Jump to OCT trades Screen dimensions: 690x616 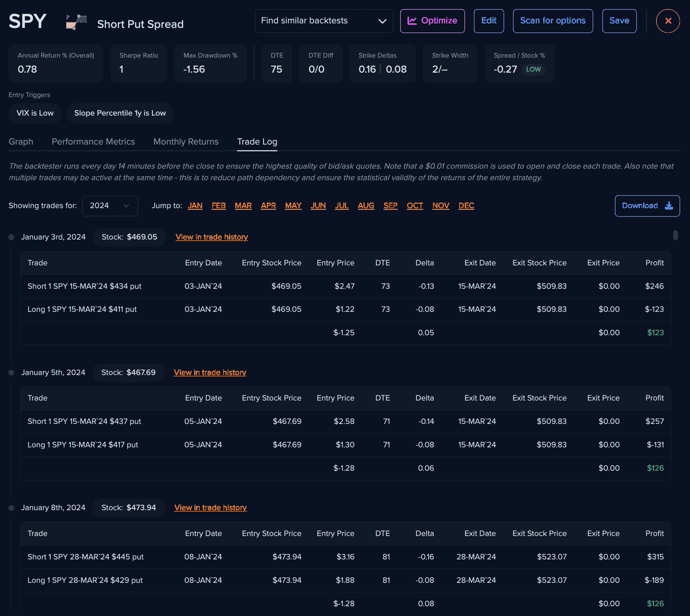[415, 206]
